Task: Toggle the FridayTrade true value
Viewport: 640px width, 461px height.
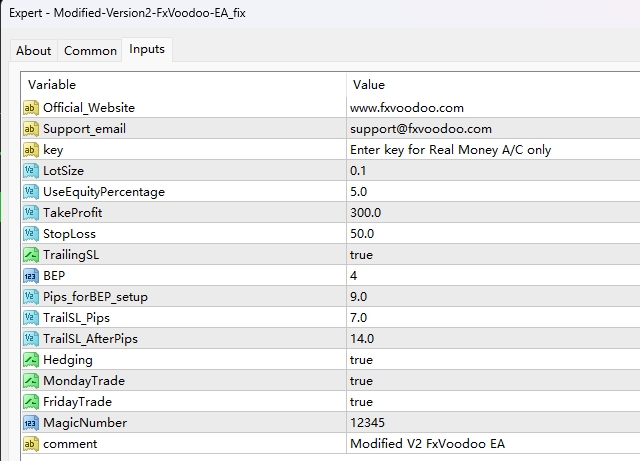Action: coord(493,402)
